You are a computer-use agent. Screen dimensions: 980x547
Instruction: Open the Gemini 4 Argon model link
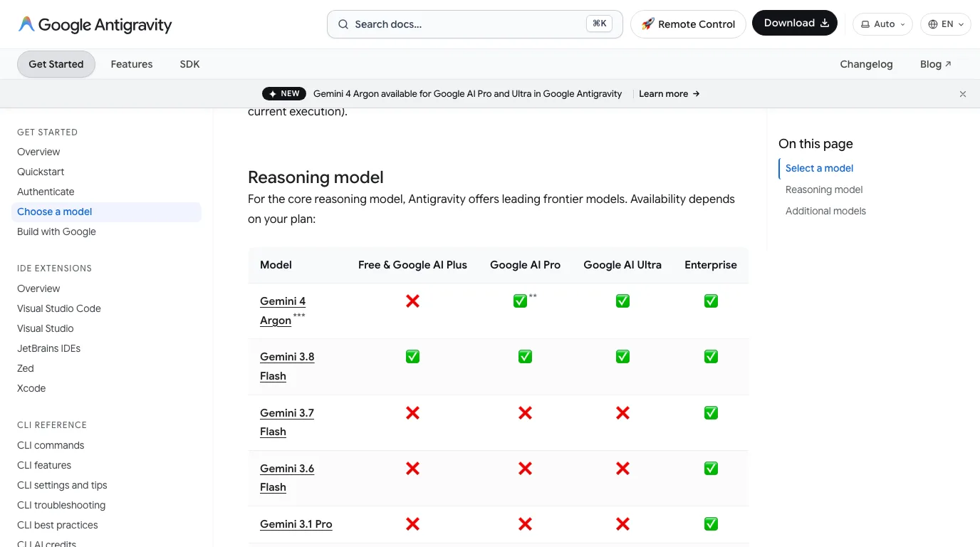click(x=283, y=311)
